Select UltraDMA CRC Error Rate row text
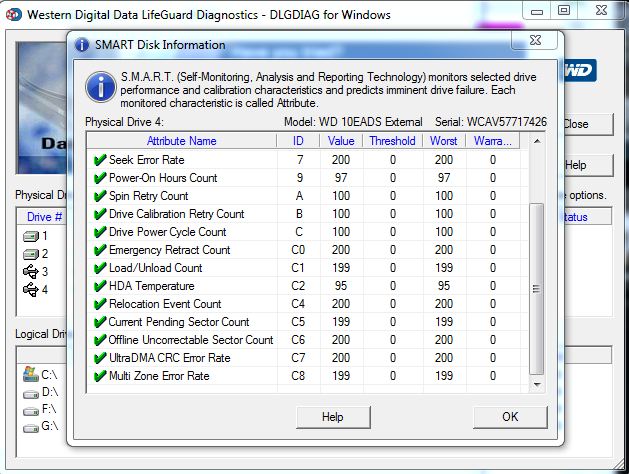 point(170,358)
